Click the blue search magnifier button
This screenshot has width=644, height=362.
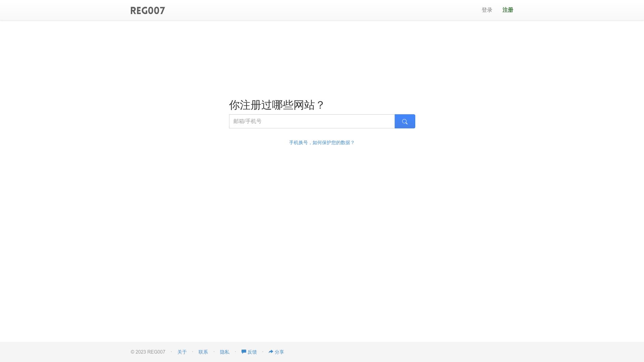click(405, 121)
